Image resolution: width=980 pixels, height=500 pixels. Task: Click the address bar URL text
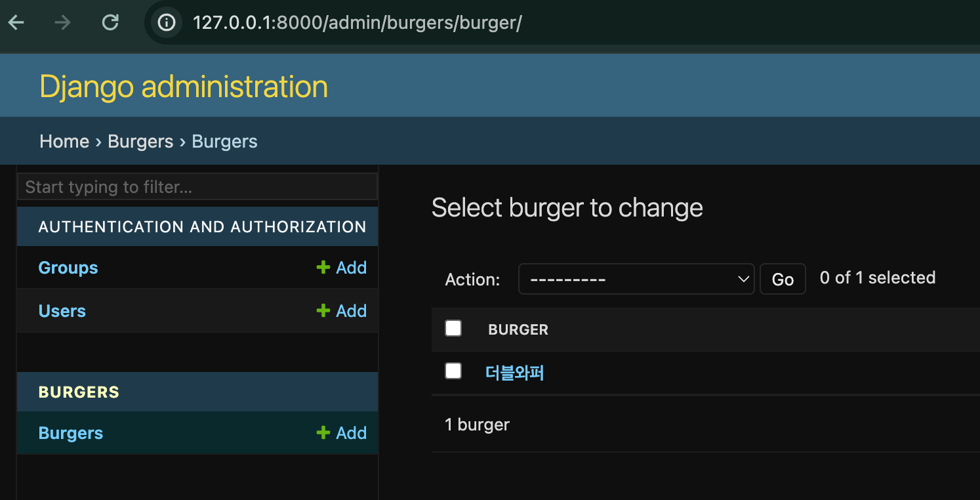[357, 23]
